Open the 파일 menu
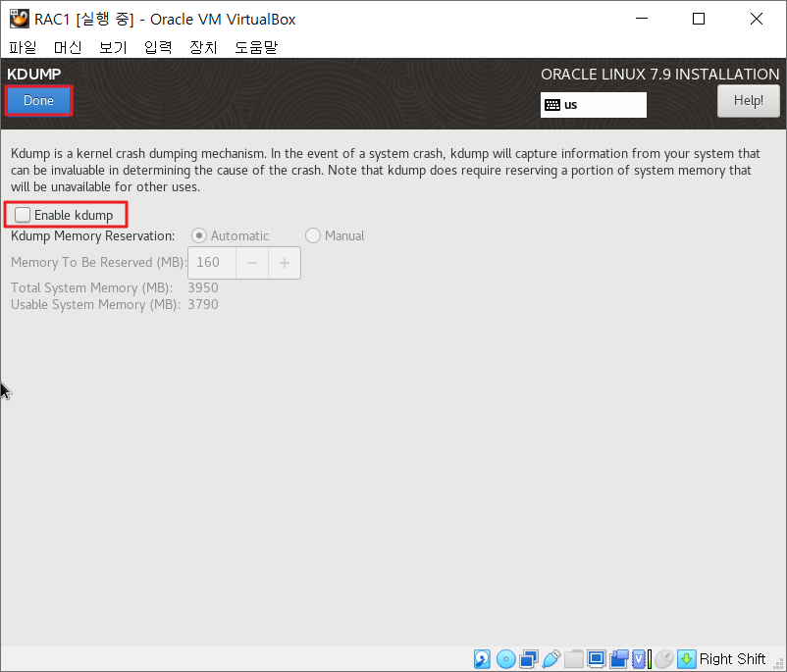 (x=23, y=47)
